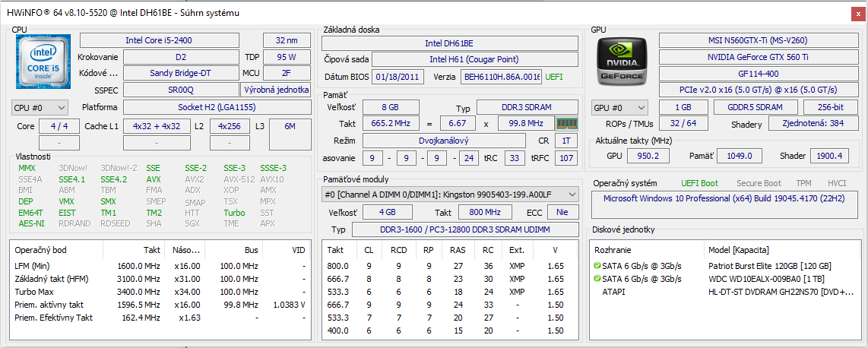Click the NVIDIA GeForce logo
868x348 pixels.
620,61
